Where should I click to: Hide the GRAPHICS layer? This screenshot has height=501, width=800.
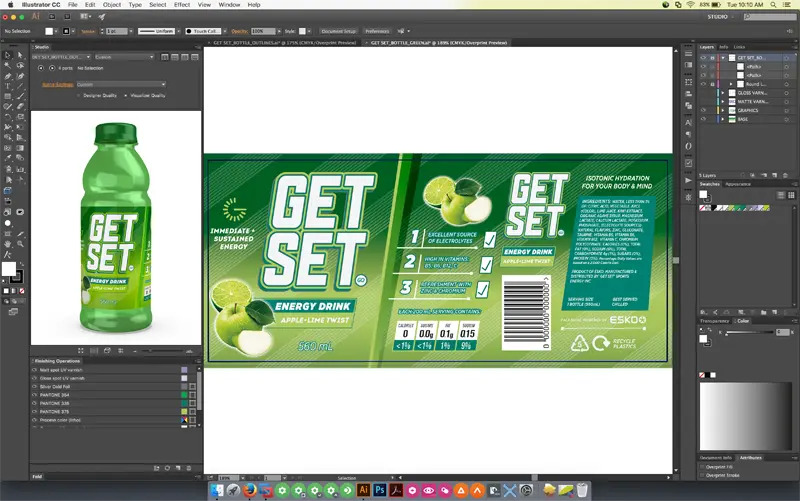pyautogui.click(x=703, y=110)
